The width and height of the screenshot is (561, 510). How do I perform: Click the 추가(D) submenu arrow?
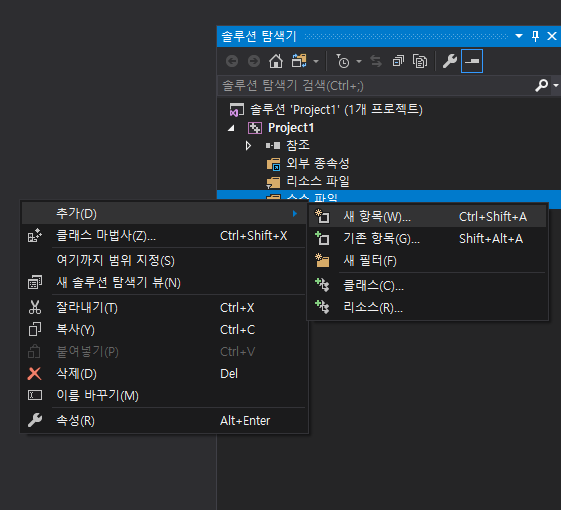(295, 214)
